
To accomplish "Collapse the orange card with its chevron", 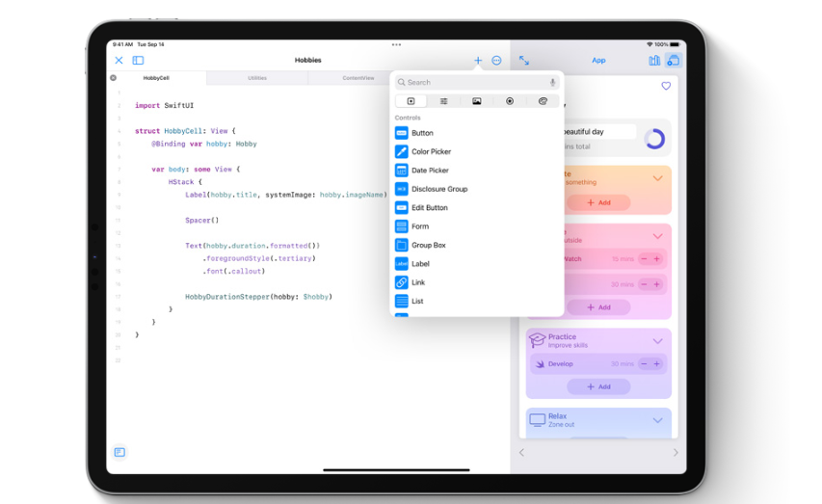I will coord(658,178).
